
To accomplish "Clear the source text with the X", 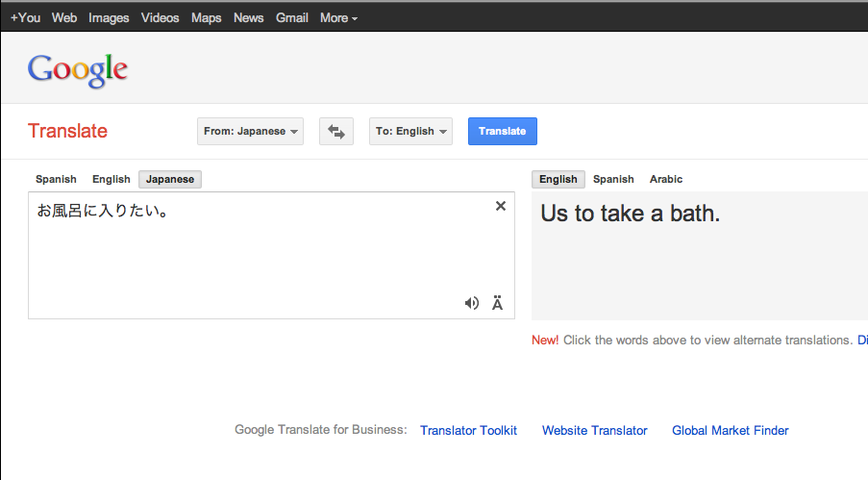I will (x=500, y=206).
